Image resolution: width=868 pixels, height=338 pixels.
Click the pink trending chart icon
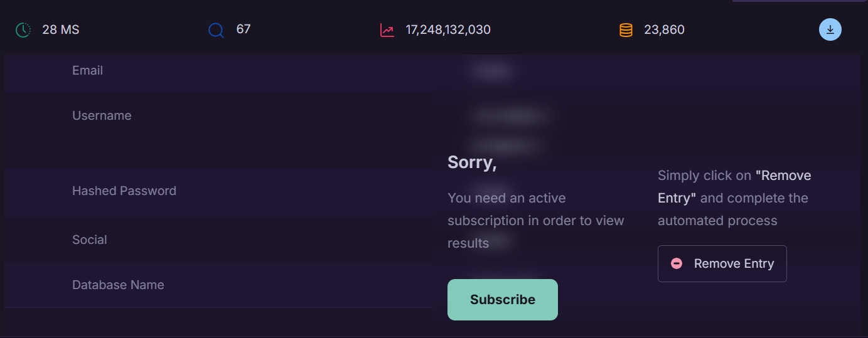(x=387, y=30)
